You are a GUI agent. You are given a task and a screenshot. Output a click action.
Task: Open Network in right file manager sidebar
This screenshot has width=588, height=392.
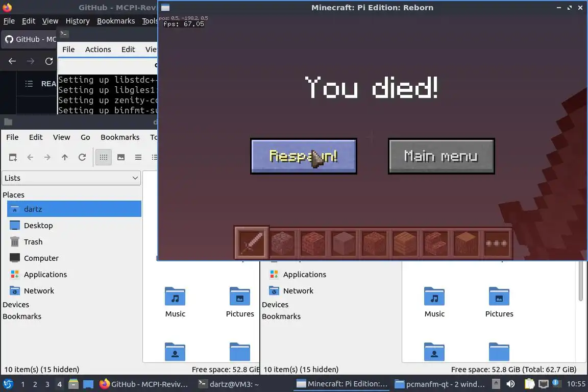[x=298, y=291]
